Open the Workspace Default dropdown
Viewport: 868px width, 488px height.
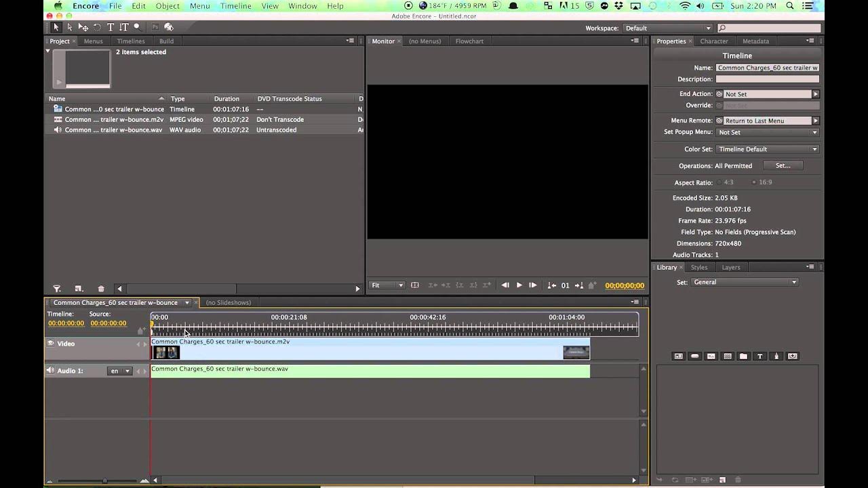[668, 28]
